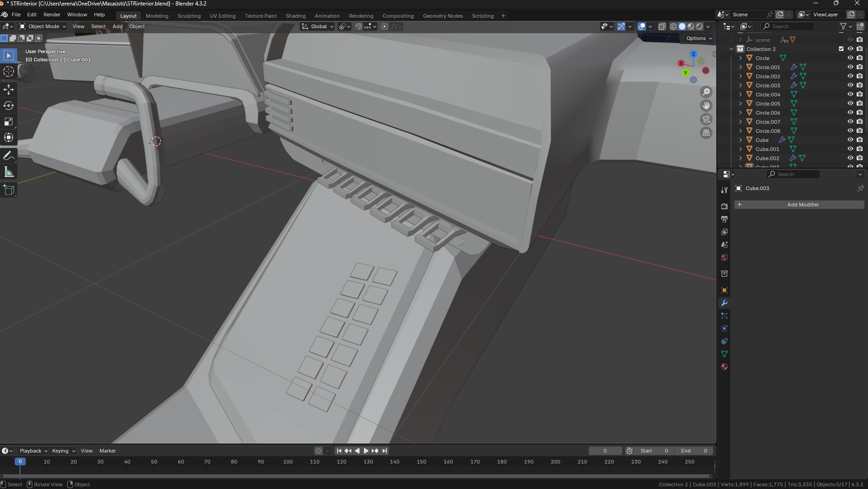Open the Options dropdown in viewport

tap(699, 38)
